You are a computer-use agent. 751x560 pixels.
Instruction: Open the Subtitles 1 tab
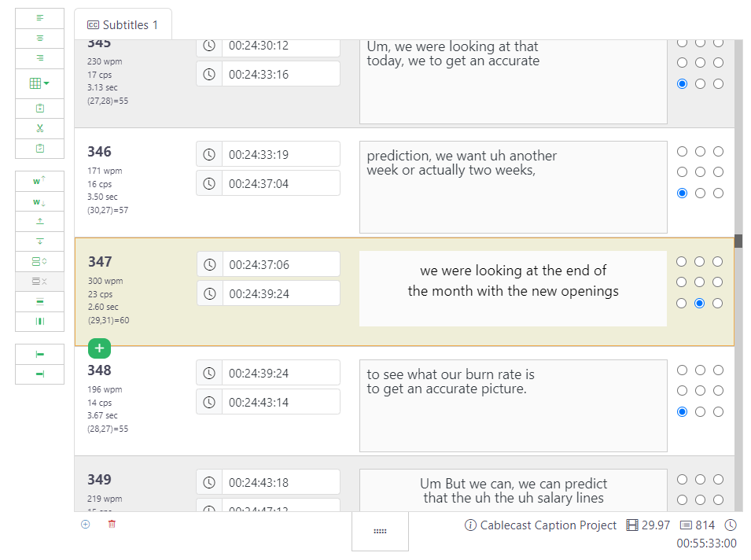[x=123, y=25]
